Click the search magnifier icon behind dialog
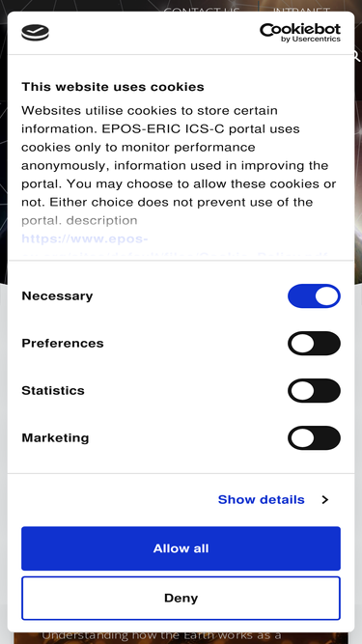 [x=356, y=56]
